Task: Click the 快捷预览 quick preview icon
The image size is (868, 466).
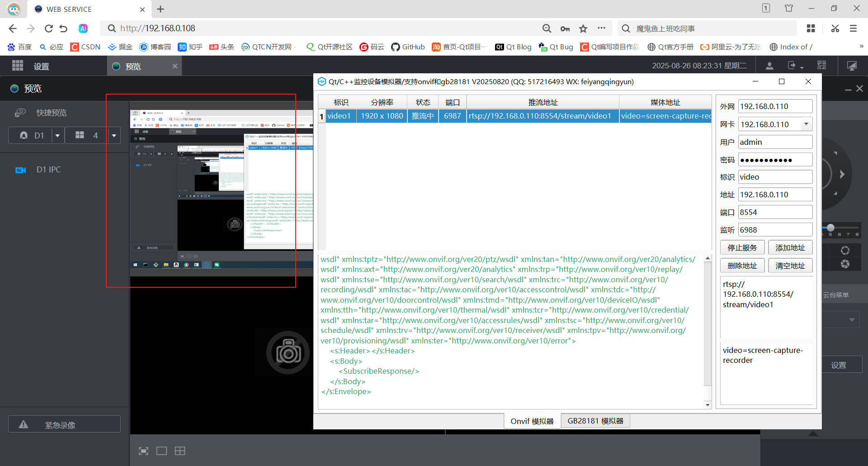Action: pos(20,113)
